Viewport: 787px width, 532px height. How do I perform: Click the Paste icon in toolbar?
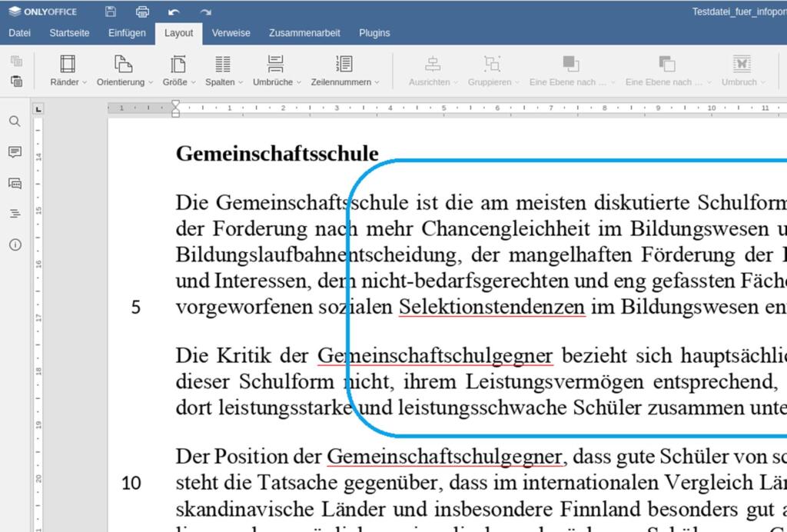point(17,81)
